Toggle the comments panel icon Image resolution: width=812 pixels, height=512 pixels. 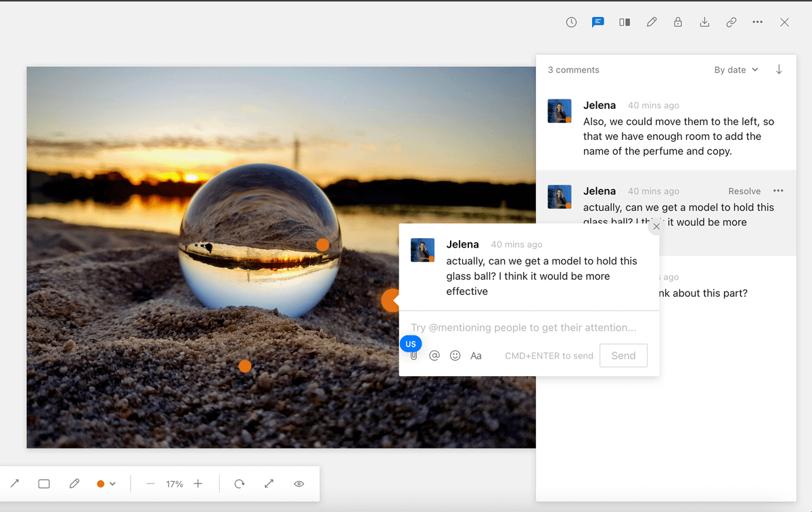(x=597, y=22)
